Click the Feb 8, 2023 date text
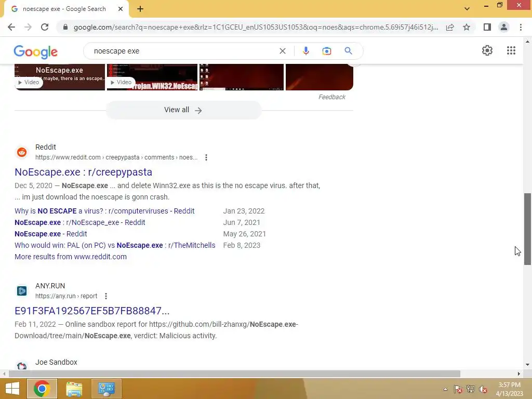Image resolution: width=532 pixels, height=399 pixels. (242, 245)
